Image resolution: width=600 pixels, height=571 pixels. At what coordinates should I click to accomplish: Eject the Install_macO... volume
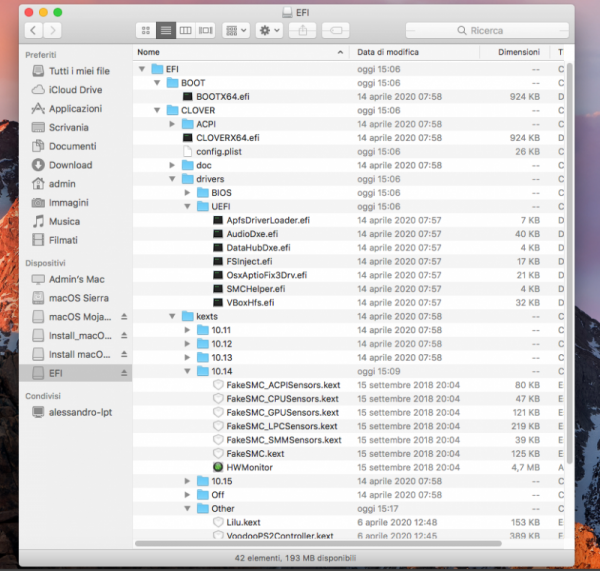[x=124, y=335]
